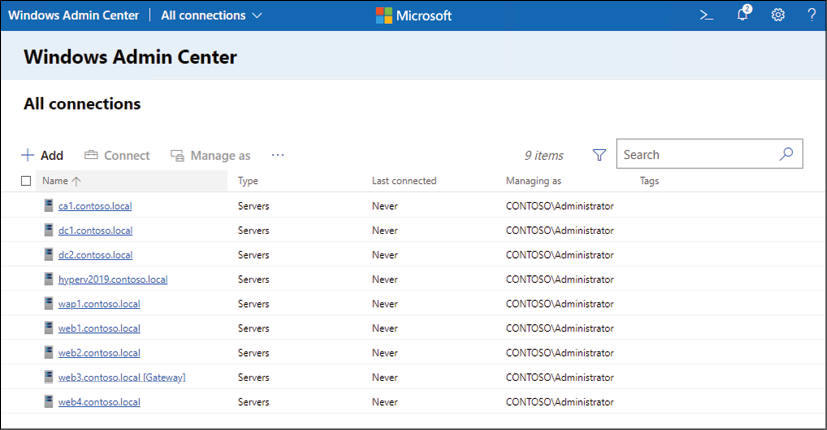827x430 pixels.
Task: Open web3.contoso.local [Gateway] link
Action: pos(122,377)
